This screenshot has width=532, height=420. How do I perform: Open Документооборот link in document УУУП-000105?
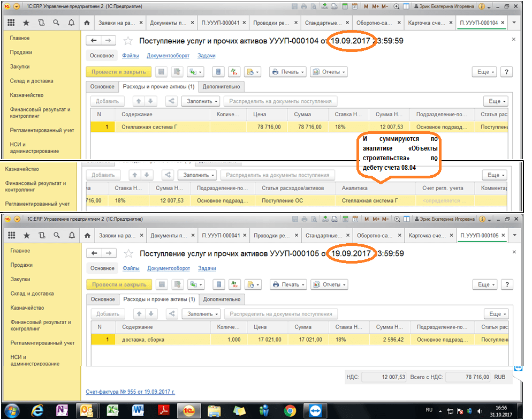coord(169,268)
